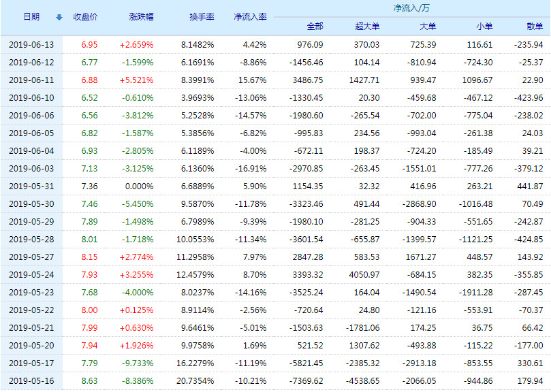Select the date cell 2019-05-21
Image resolution: width=551 pixels, height=392 pixels.
(31, 328)
